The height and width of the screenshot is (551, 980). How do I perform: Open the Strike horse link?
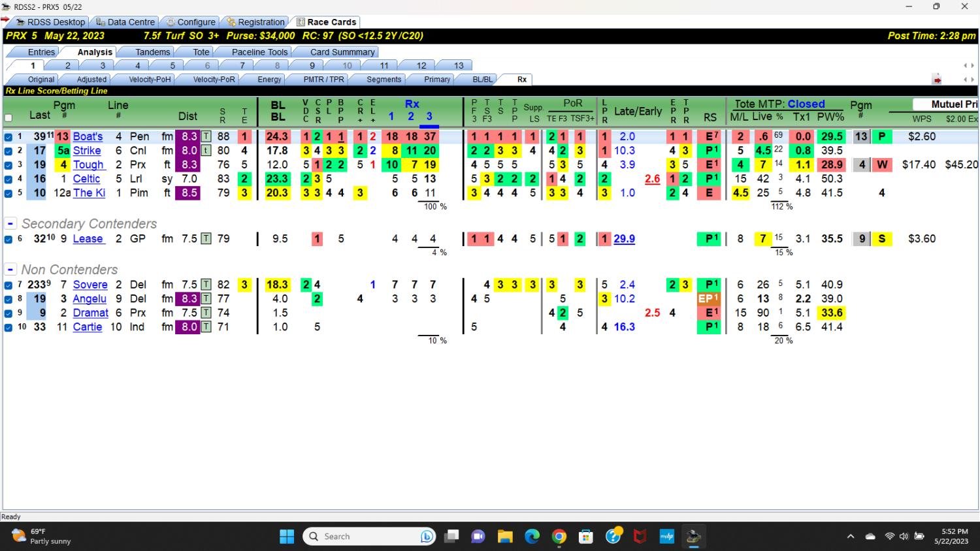tap(87, 150)
